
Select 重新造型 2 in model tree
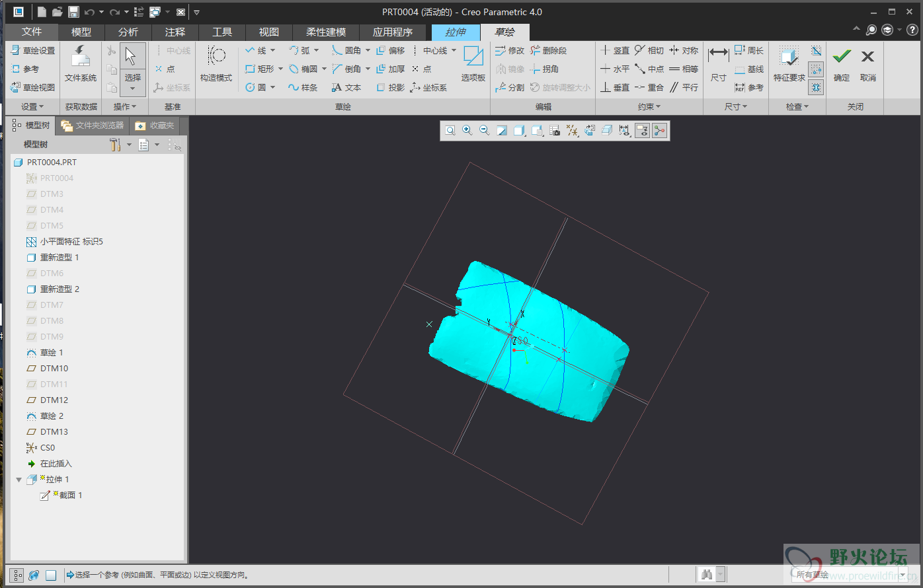60,289
